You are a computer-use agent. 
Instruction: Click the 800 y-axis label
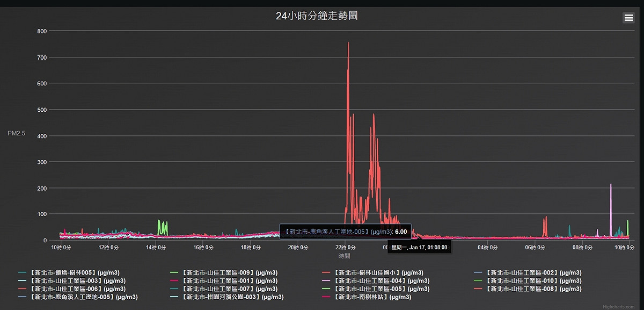(42, 31)
